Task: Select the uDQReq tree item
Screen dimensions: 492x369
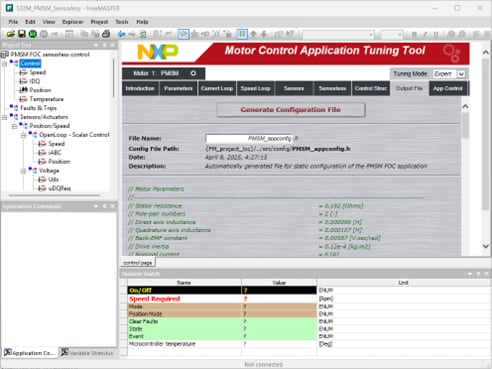Action: (60, 188)
